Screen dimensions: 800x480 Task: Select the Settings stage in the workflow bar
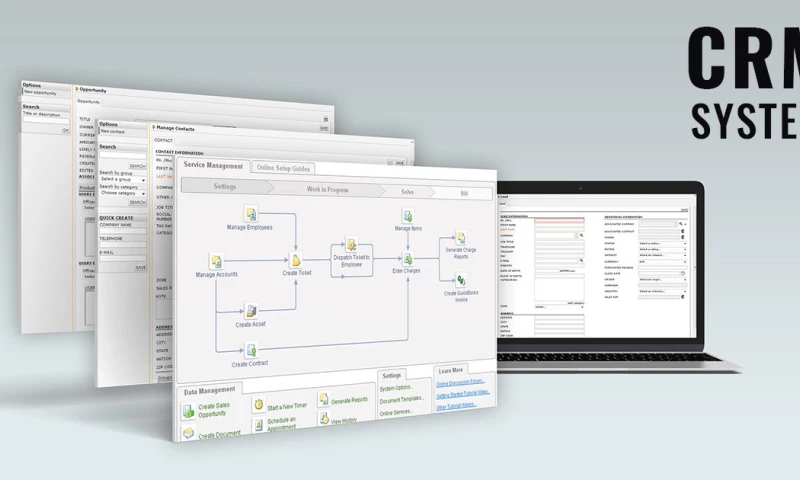tap(224, 186)
